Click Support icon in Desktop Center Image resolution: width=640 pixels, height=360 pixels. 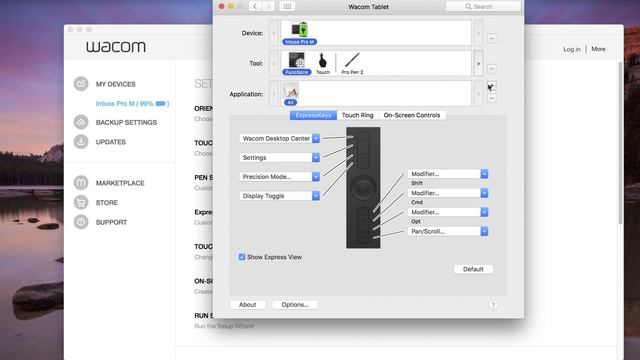tap(81, 222)
